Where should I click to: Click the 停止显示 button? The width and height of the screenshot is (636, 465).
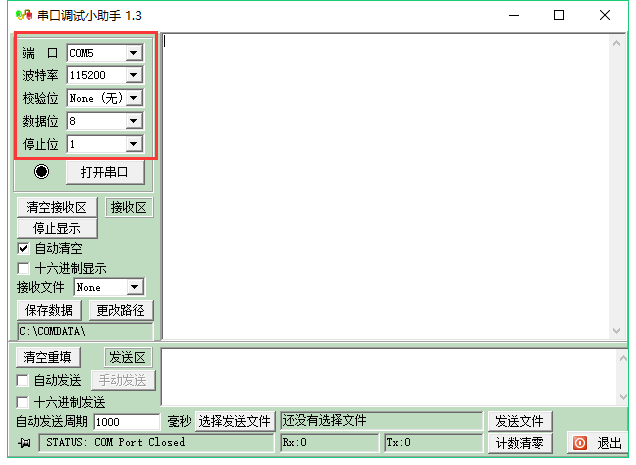(x=57, y=228)
